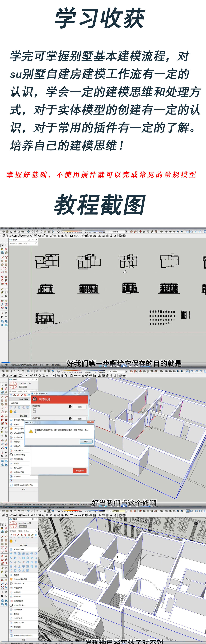Viewport: 206px width, 644px height.
Task: Close 智达云 panel in 2层墙体 screenshot
Action: coord(36,519)
